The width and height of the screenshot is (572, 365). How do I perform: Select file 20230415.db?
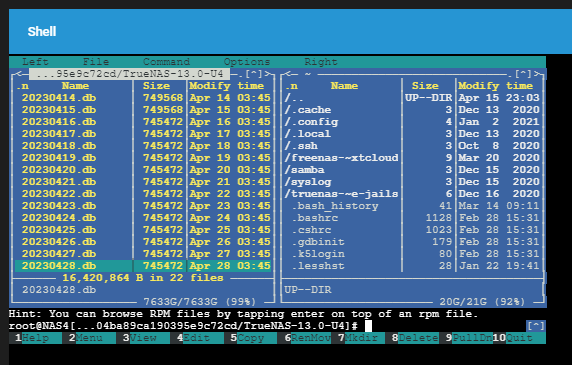(x=143, y=110)
